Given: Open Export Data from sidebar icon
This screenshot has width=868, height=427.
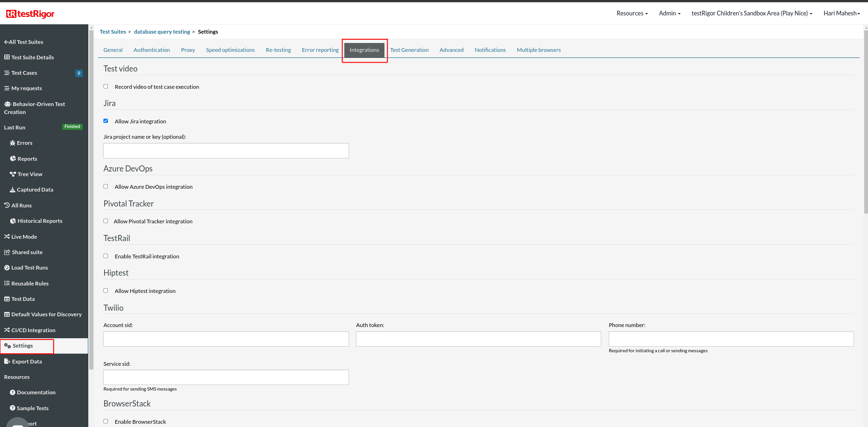Looking at the screenshot, I should tap(7, 362).
